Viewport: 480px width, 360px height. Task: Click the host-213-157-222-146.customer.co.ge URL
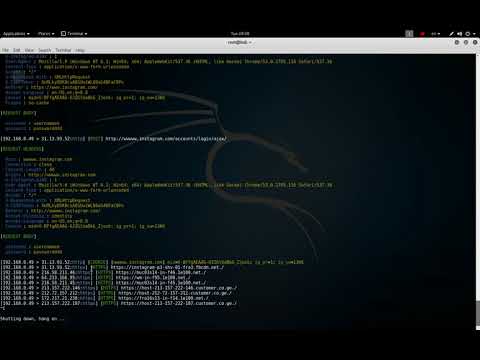[179, 288]
